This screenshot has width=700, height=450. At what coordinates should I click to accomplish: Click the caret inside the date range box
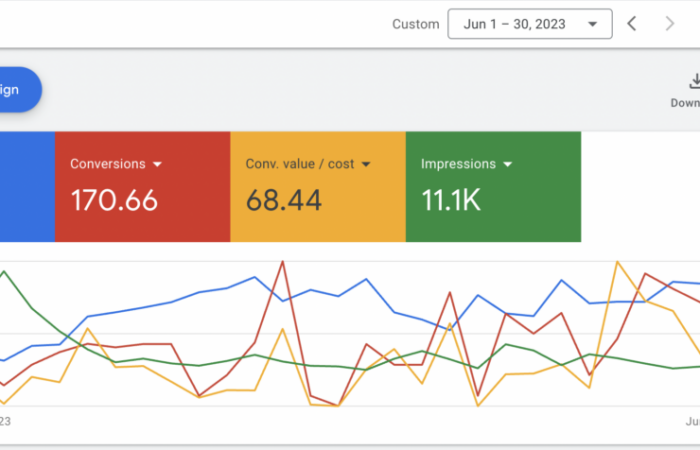(594, 24)
